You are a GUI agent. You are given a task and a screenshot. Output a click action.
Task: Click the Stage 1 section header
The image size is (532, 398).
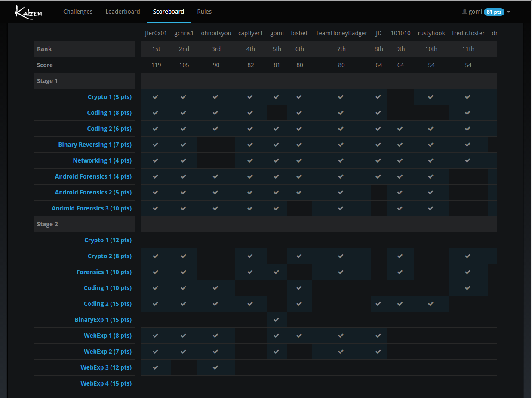tap(84, 81)
